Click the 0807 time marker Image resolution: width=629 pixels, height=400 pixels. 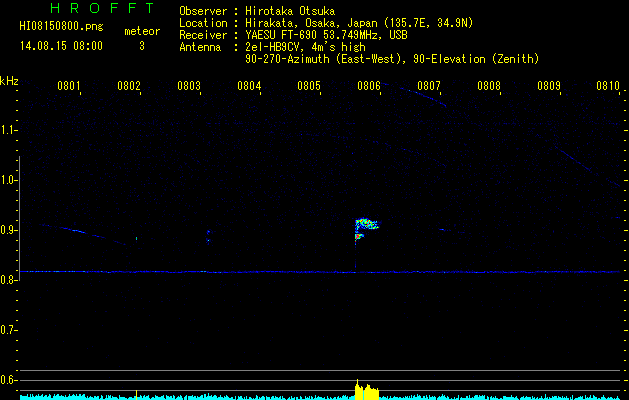[429, 86]
